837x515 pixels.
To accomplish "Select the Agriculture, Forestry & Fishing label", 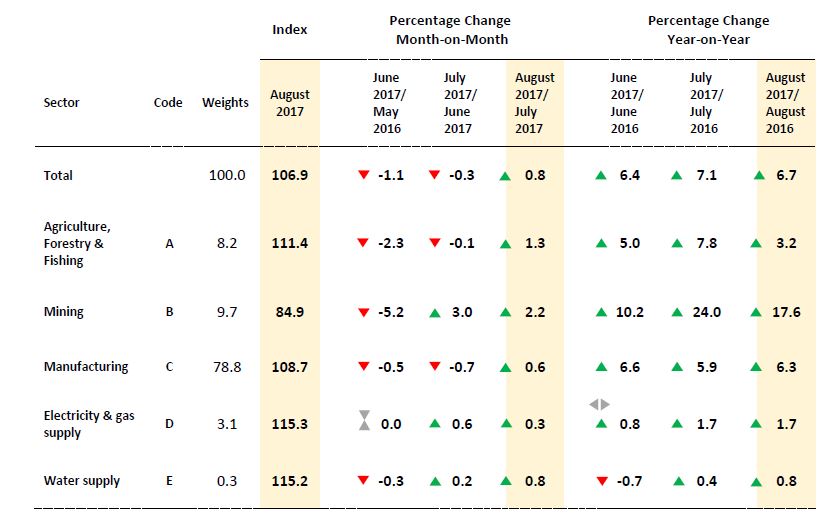I will point(74,243).
